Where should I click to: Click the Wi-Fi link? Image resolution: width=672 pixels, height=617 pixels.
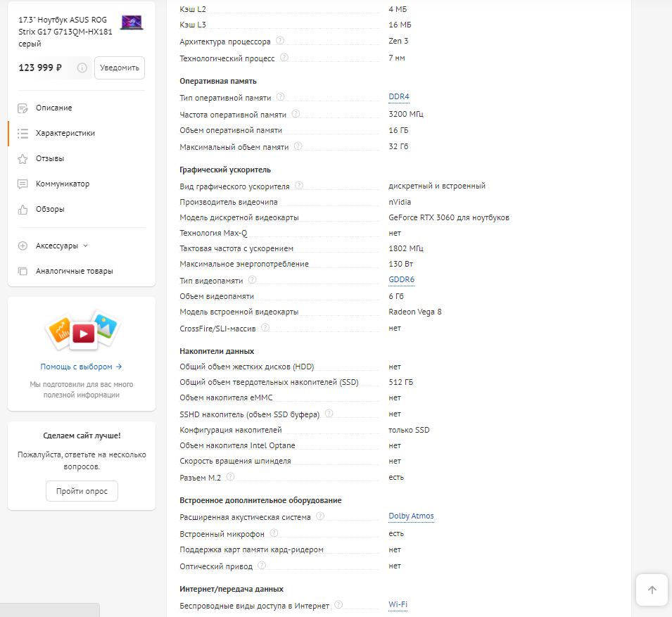[x=398, y=604]
